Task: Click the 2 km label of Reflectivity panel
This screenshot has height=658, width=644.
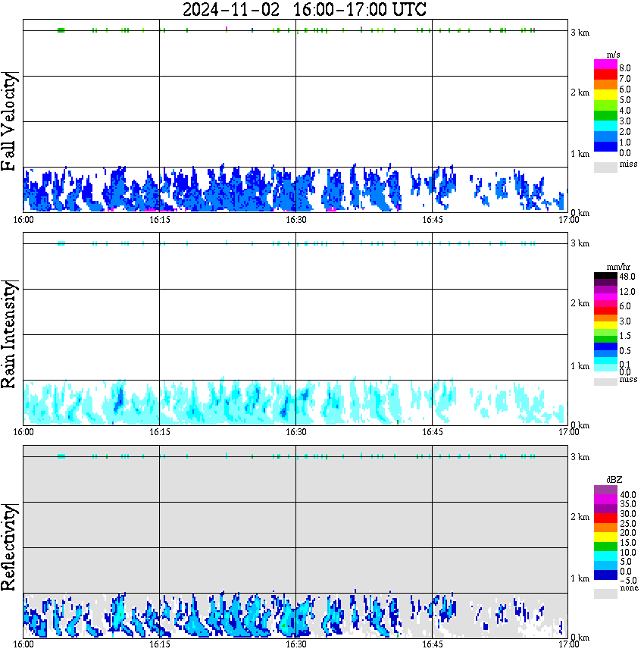Action: (x=580, y=517)
